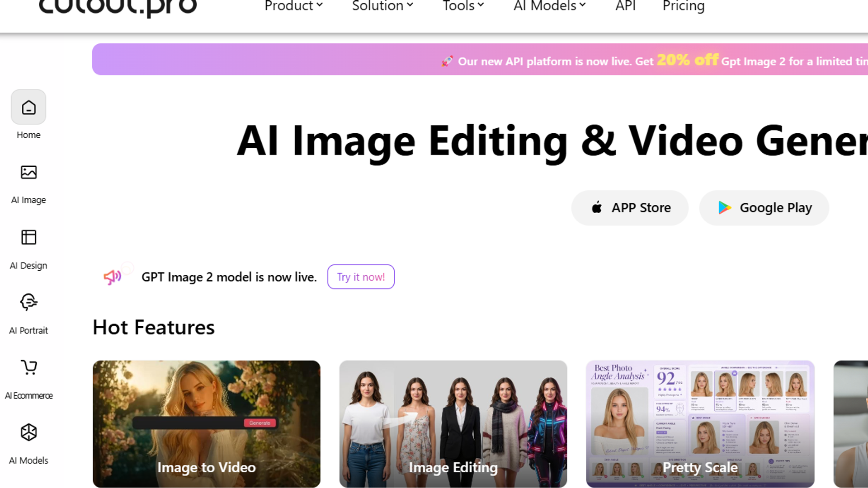Open the AI Models cube icon
The image size is (868, 488).
coord(28,432)
